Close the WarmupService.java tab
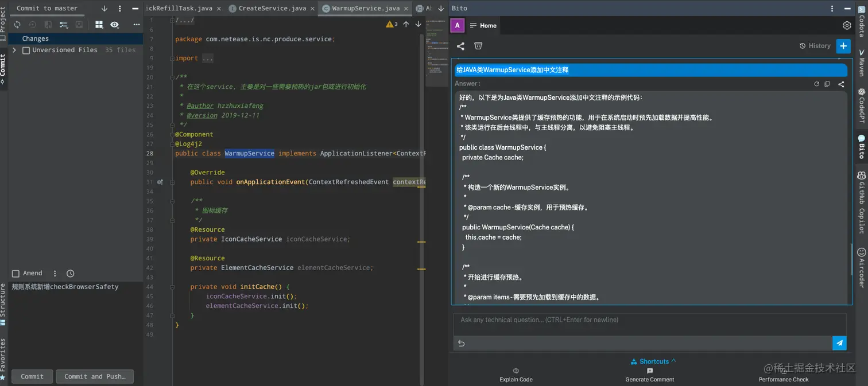 pyautogui.click(x=406, y=8)
